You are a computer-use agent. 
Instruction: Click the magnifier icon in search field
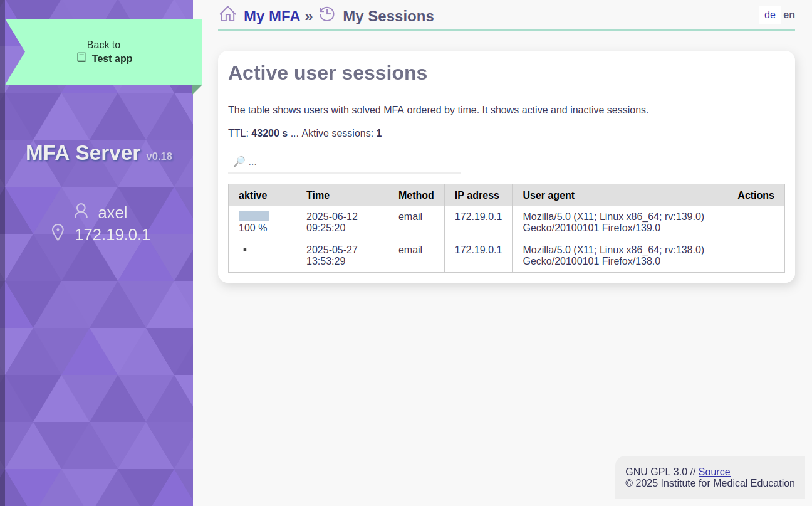point(239,162)
